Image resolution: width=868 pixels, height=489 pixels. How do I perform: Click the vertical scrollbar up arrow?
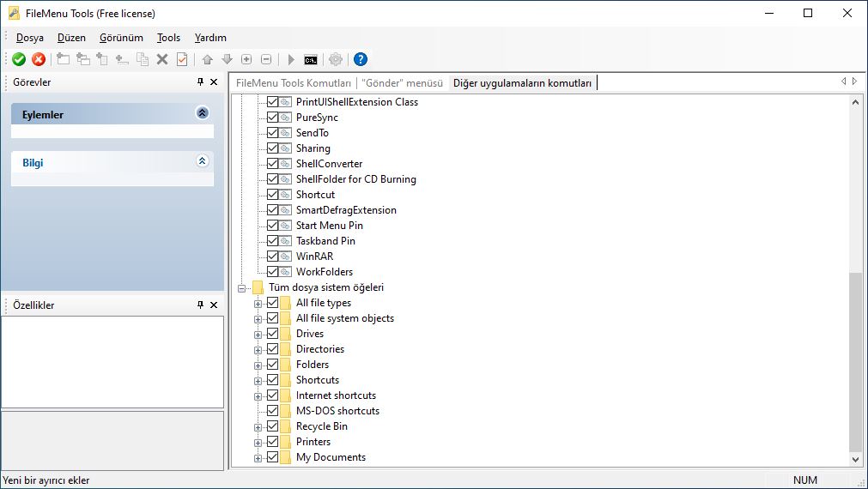[855, 102]
